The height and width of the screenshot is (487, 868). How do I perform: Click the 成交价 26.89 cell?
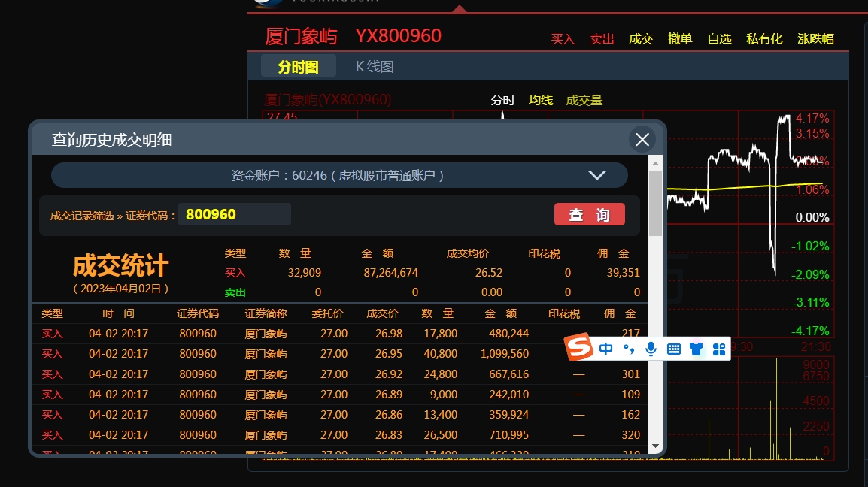coord(389,395)
